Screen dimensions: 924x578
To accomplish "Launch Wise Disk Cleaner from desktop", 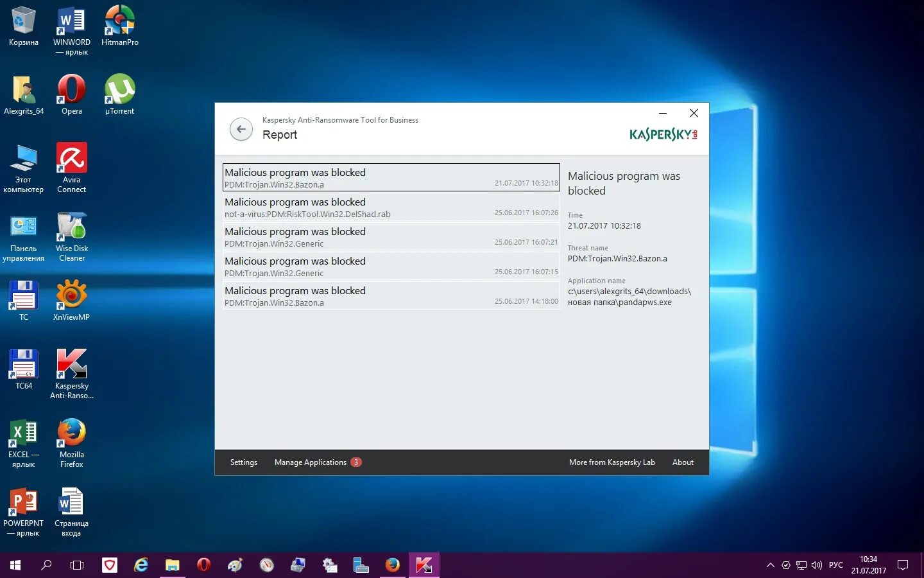I will (72, 237).
